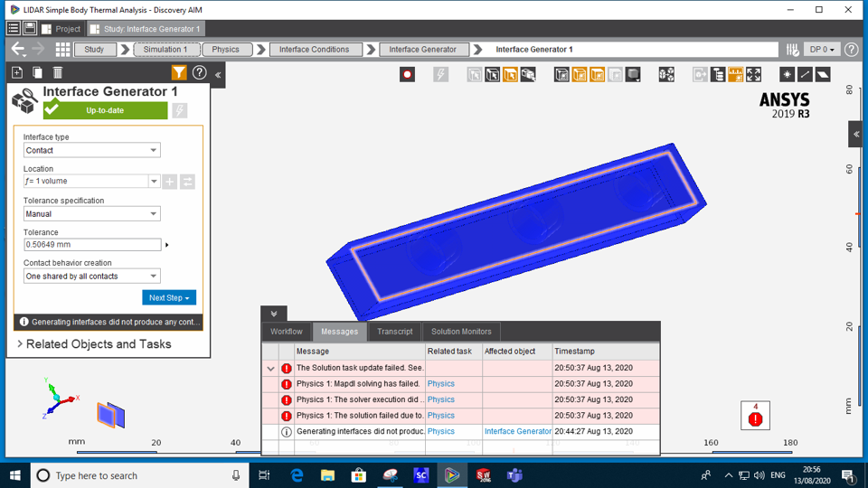Open the Interface Generator affected object link
Viewport: 868px width, 488px height.
point(517,431)
